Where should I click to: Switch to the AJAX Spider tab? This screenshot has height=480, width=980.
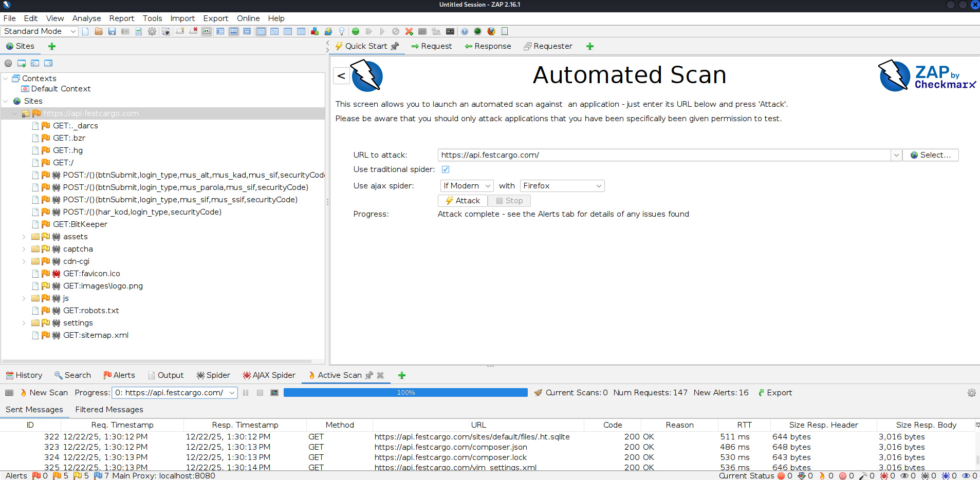[269, 375]
